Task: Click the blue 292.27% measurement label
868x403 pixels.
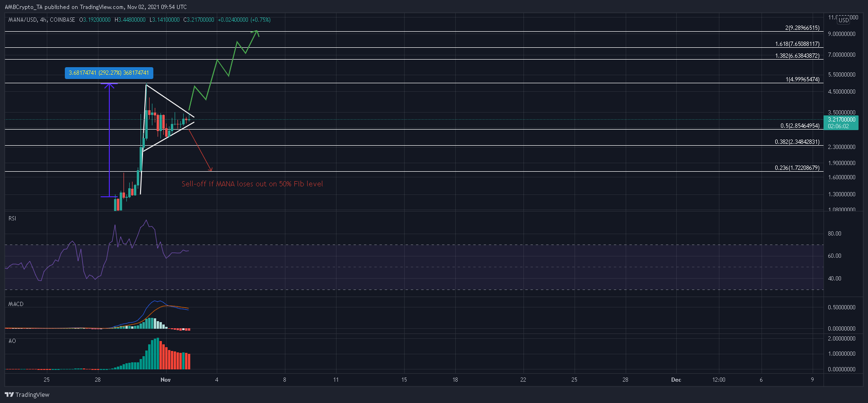Action: coord(109,73)
